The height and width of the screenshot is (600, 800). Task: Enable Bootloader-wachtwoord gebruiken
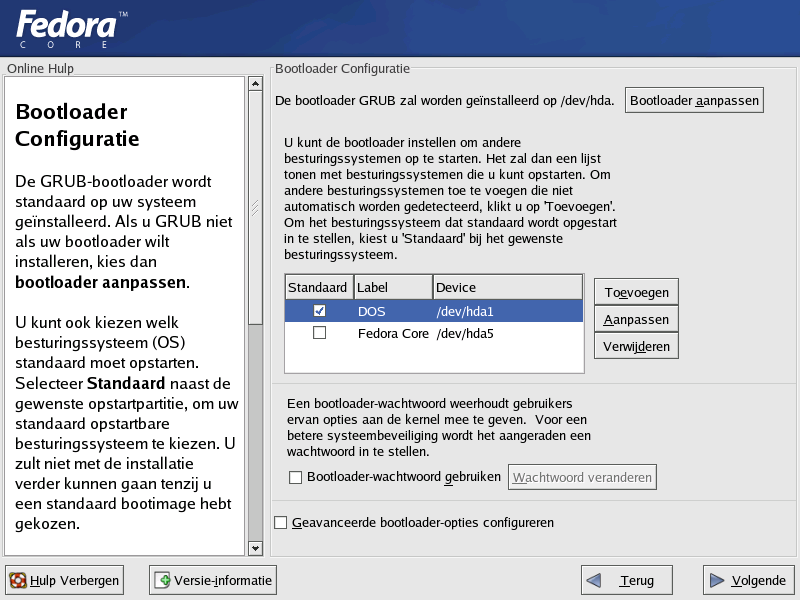click(x=295, y=477)
